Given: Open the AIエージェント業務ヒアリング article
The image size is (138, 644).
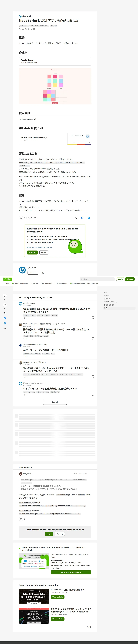Looking at the screenshot, I should click(46, 350).
